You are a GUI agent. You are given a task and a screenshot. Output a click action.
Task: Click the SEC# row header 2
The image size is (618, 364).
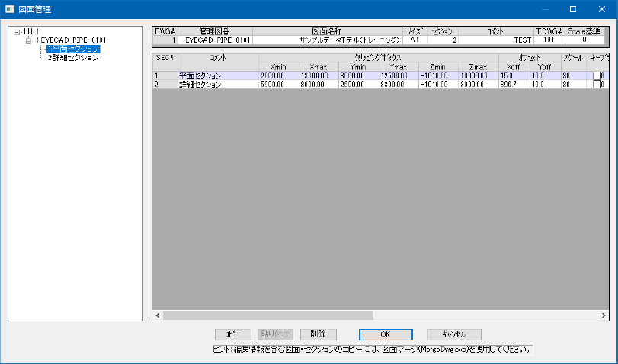tap(165, 84)
